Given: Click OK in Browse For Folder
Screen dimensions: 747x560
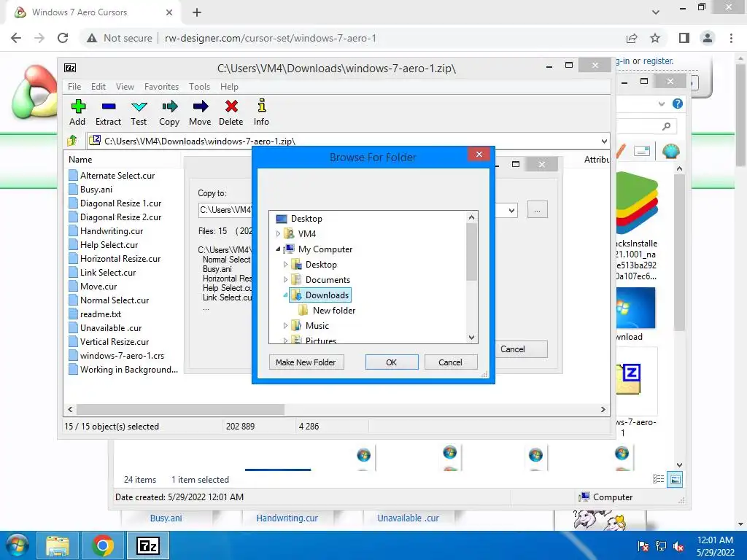Looking at the screenshot, I should (392, 362).
